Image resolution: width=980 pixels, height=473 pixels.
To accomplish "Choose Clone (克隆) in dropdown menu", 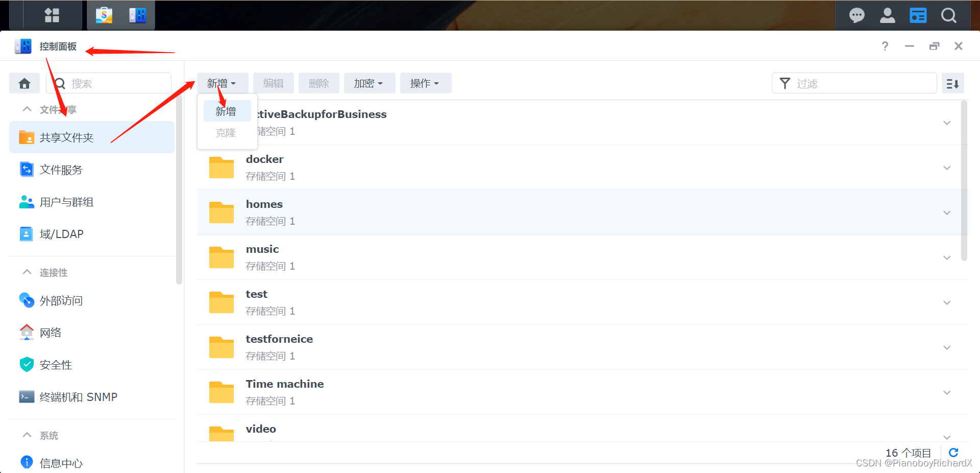I will point(227,133).
